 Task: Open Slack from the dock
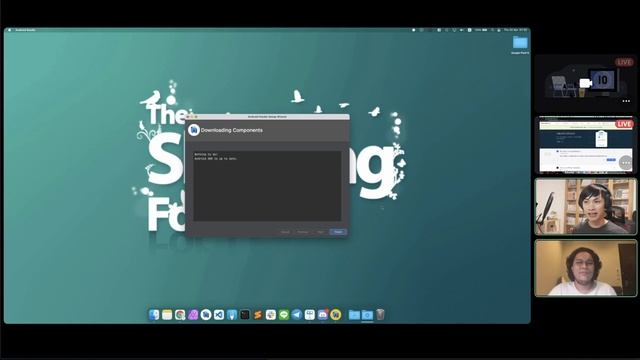[271, 315]
